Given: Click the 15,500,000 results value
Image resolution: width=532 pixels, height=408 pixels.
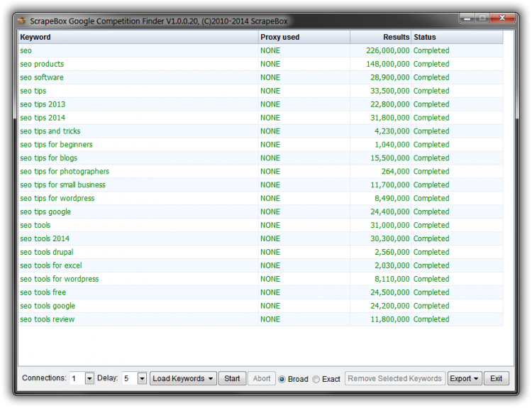Looking at the screenshot, I should (390, 158).
